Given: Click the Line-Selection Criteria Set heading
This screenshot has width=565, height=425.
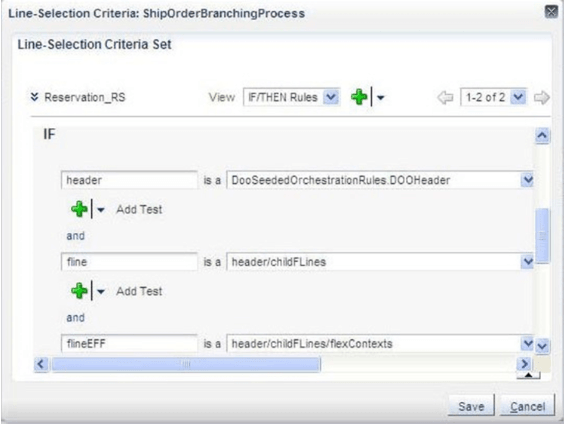Looking at the screenshot, I should pos(94,44).
